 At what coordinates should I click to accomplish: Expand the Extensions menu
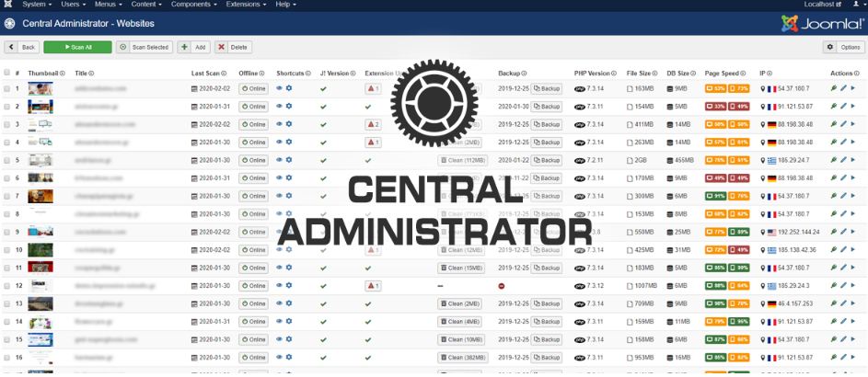coord(246,5)
